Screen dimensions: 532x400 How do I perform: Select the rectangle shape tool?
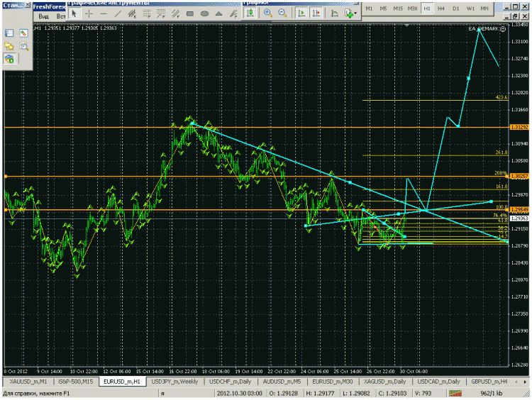(190, 13)
